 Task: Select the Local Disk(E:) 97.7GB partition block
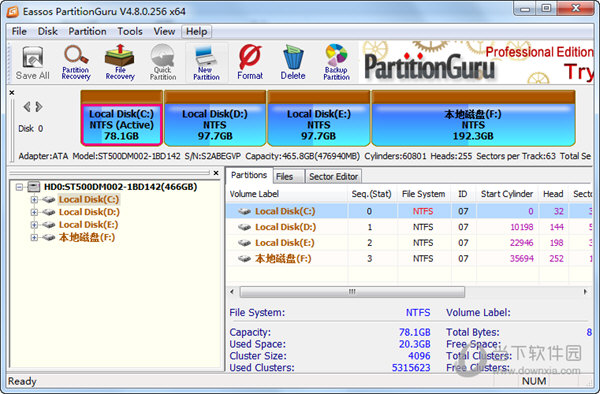pos(318,118)
